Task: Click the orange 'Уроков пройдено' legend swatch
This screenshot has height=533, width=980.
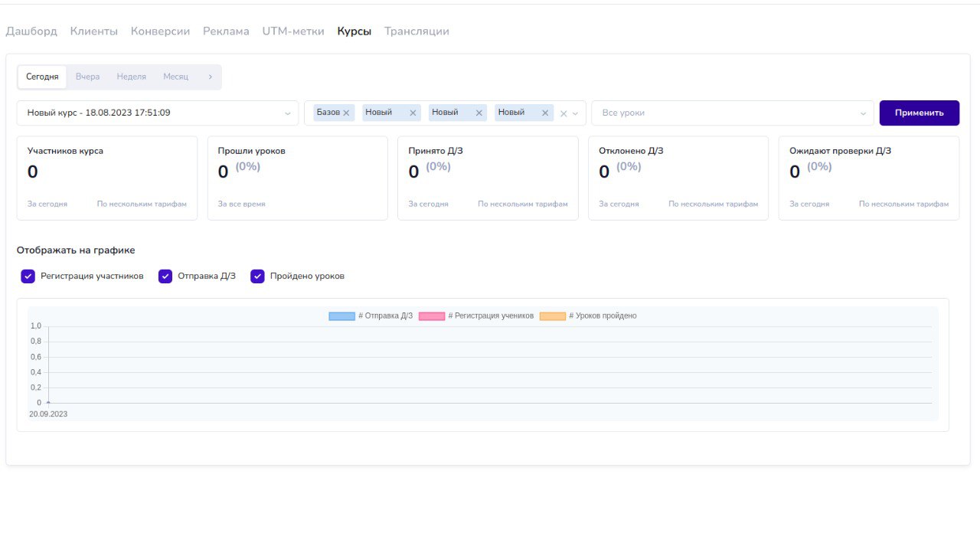Action: (x=552, y=316)
